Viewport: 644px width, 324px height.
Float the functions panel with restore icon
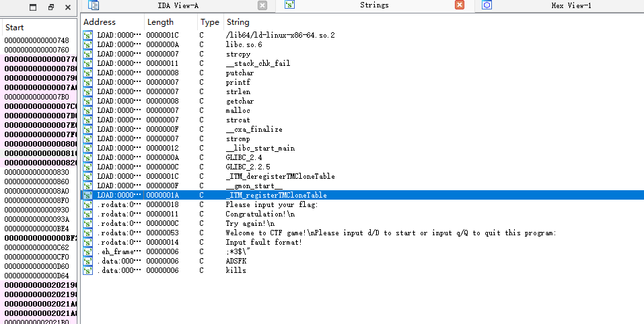[x=51, y=7]
